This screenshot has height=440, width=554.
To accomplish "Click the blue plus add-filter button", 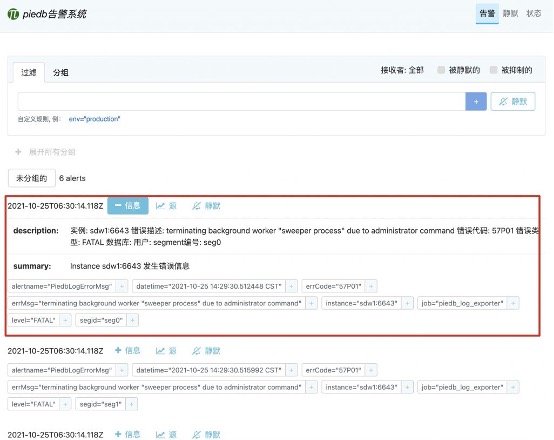I will click(476, 101).
